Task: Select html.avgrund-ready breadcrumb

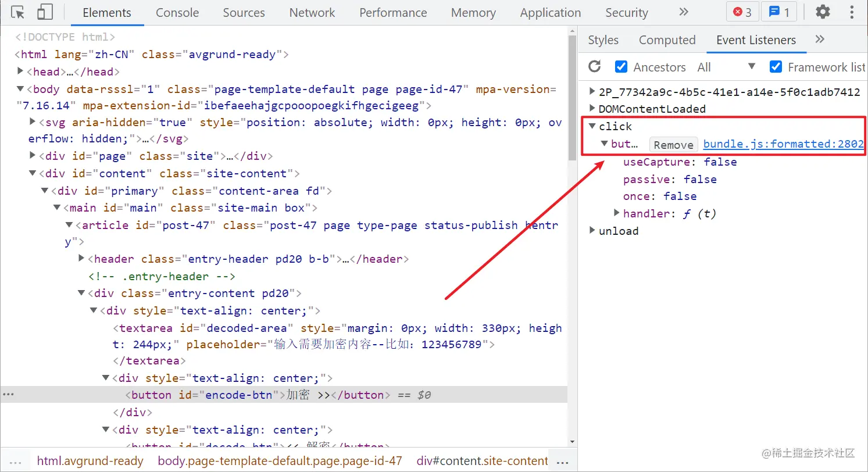Action: (90, 462)
